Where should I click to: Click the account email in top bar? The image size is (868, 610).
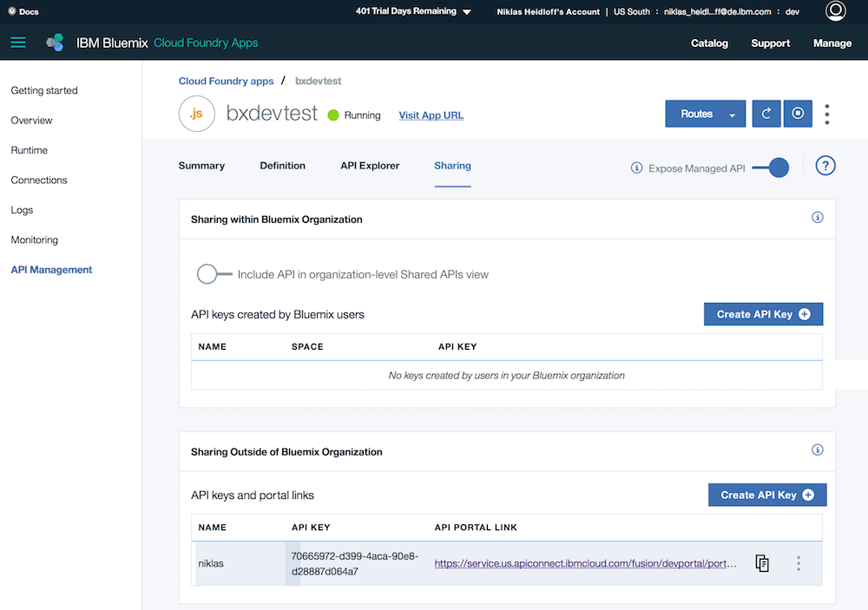(718, 11)
